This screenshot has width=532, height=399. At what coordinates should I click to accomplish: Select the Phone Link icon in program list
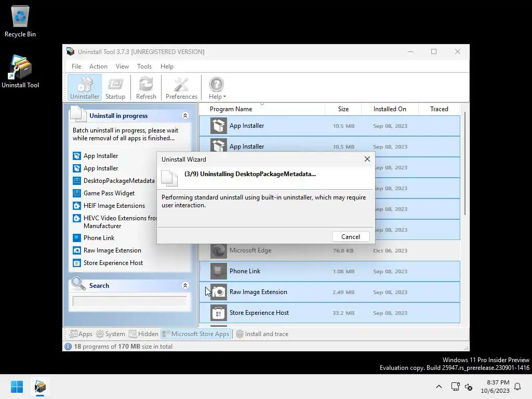tap(219, 271)
